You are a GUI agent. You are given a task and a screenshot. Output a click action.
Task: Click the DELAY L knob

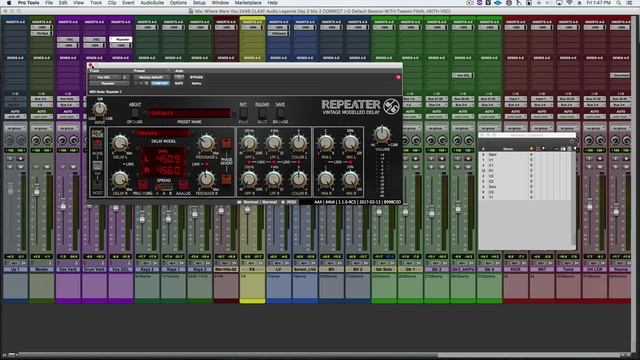point(120,143)
